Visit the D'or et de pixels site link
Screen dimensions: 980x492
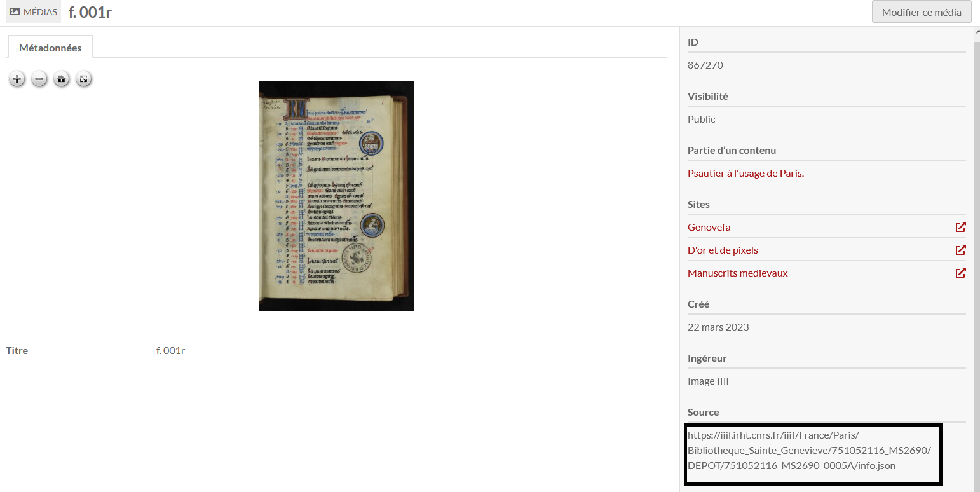pos(723,249)
